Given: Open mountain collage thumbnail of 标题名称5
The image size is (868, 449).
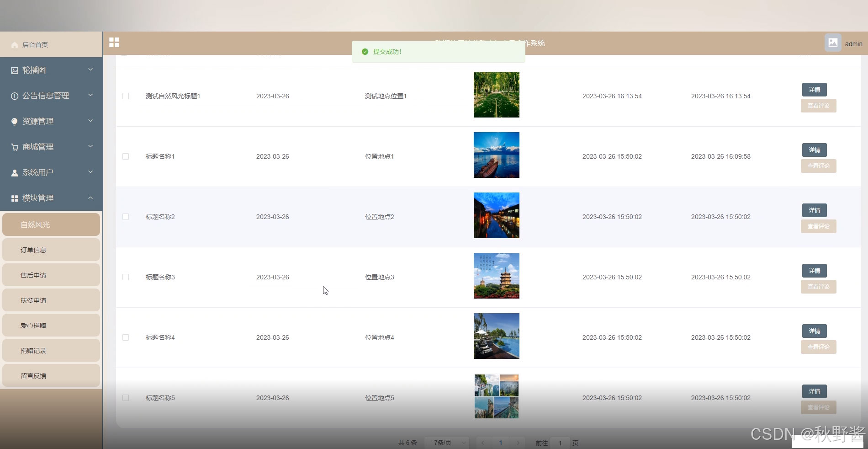Looking at the screenshot, I should point(497,396).
